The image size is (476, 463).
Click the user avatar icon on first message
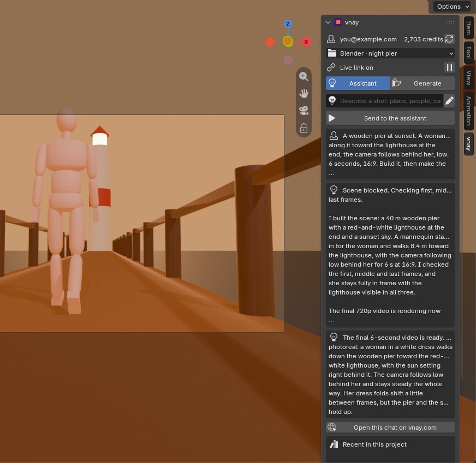pos(334,136)
